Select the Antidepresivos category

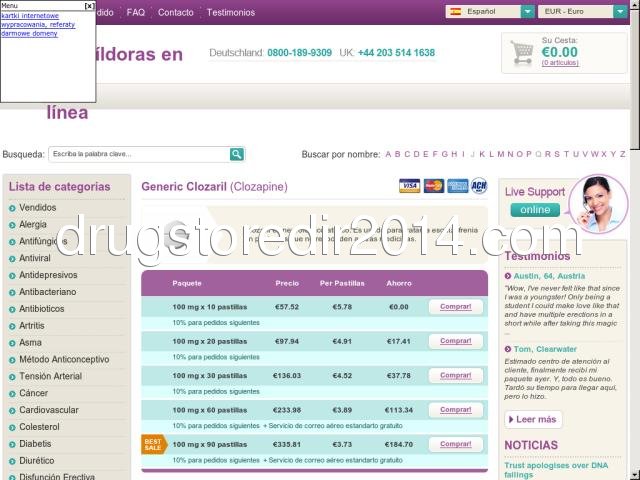pyautogui.click(x=48, y=275)
